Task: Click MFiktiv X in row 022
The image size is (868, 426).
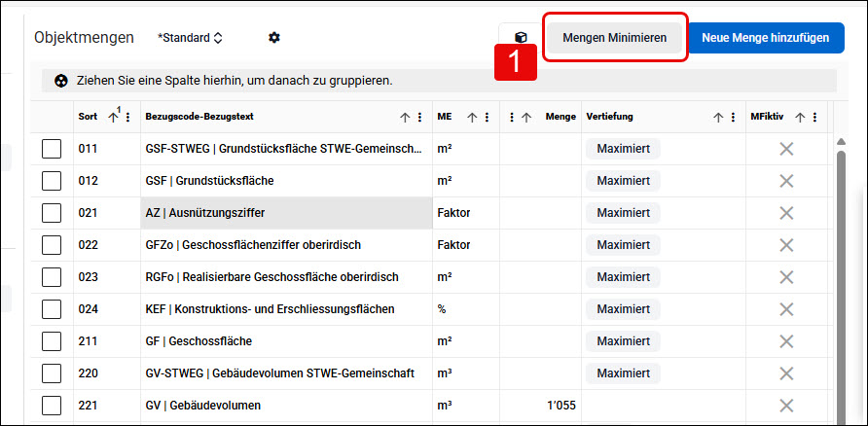Action: pos(786,245)
